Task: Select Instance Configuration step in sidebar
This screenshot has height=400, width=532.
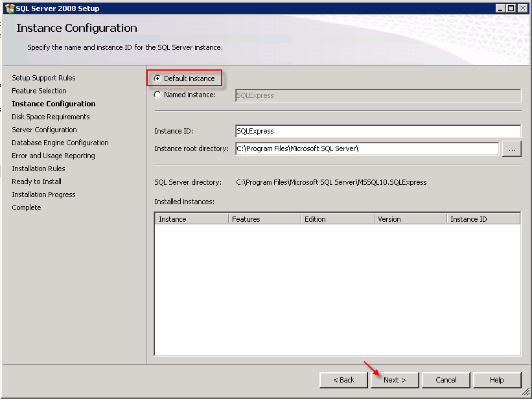Action: (x=54, y=104)
